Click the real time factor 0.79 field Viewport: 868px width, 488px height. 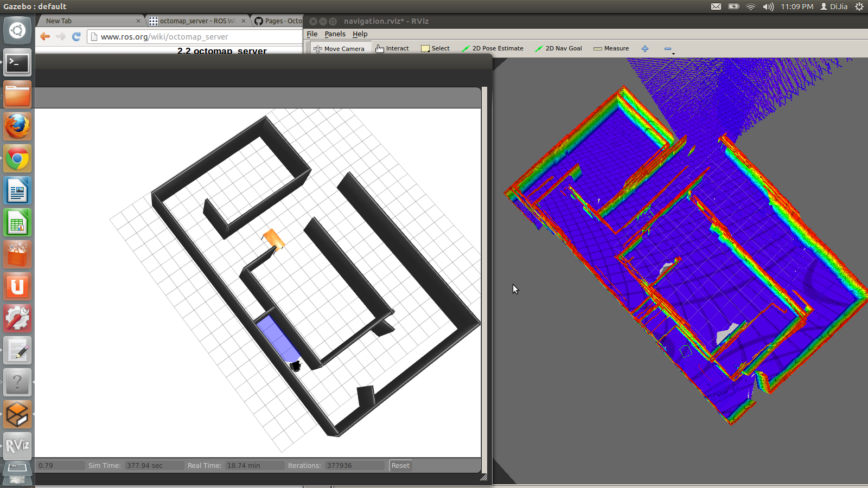click(x=60, y=465)
